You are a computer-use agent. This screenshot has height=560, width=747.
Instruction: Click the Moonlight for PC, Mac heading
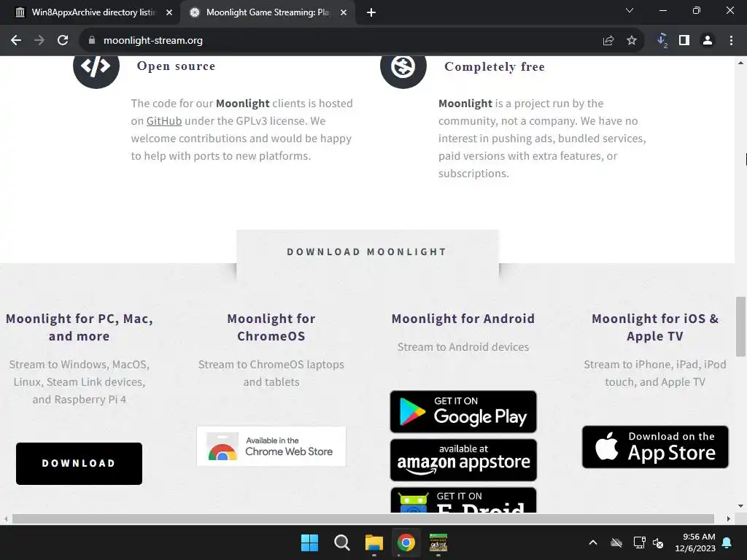click(79, 327)
